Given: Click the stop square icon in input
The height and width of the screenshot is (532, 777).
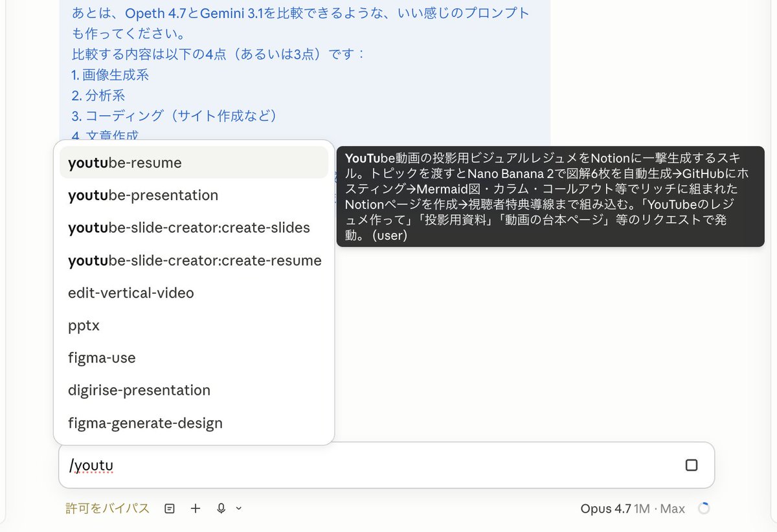Looking at the screenshot, I should [691, 465].
